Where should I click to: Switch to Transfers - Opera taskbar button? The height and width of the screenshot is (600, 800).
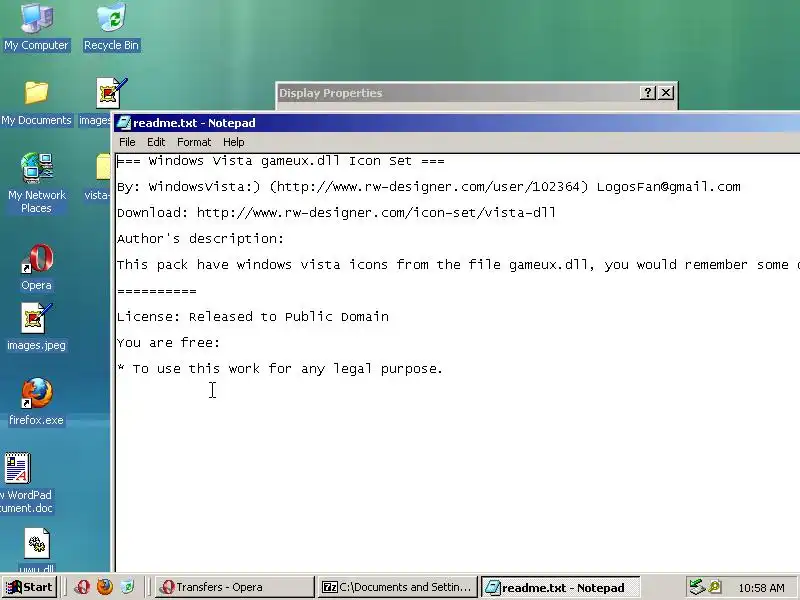click(x=235, y=587)
